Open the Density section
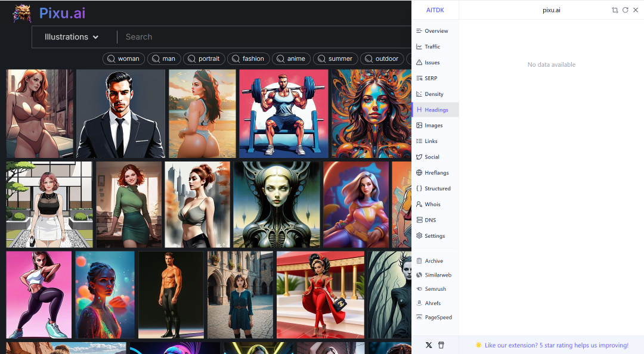 (435, 94)
